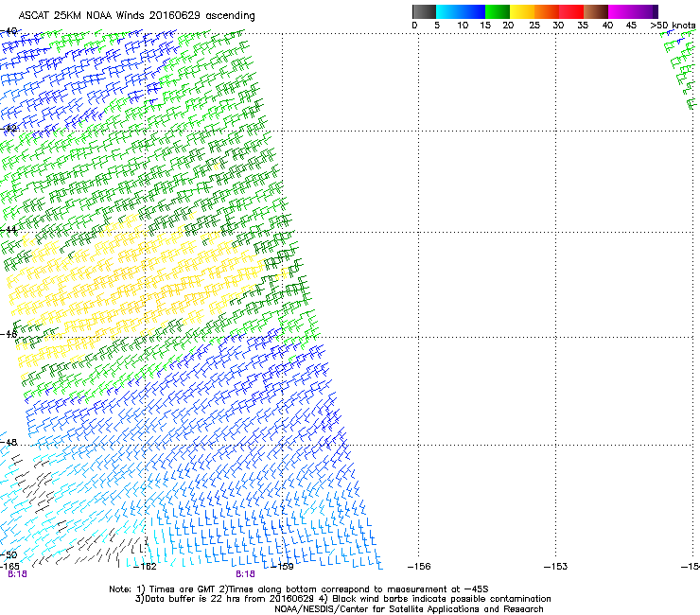Click the 'Times are GMT' note line
700x615 pixels.
point(299,589)
